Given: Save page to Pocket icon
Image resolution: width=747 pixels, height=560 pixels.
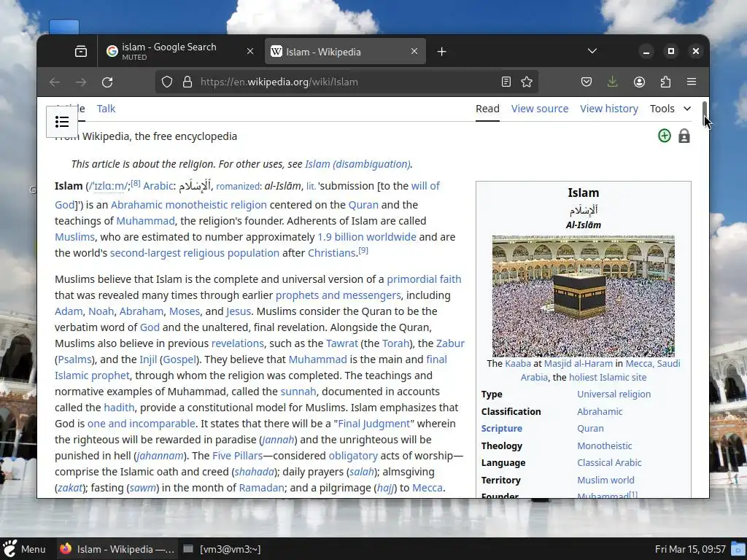Looking at the screenshot, I should pyautogui.click(x=587, y=82).
